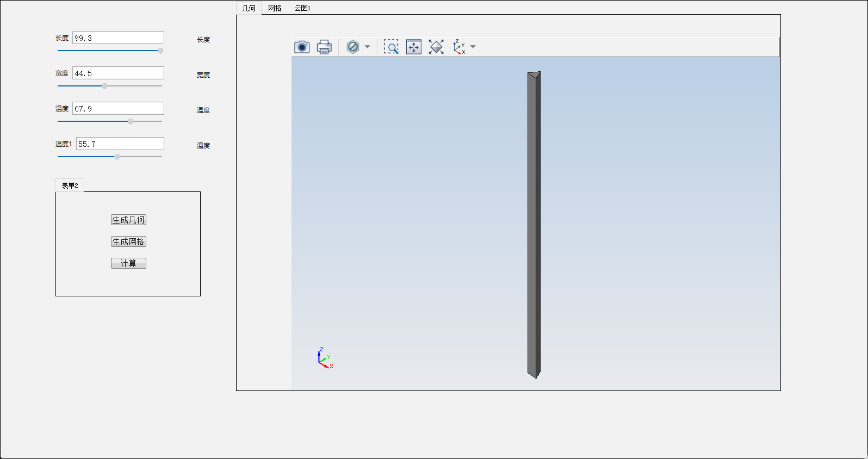This screenshot has width=868, height=459.
Task: Click the 宽度 input field showing 44.5
Action: click(x=118, y=73)
